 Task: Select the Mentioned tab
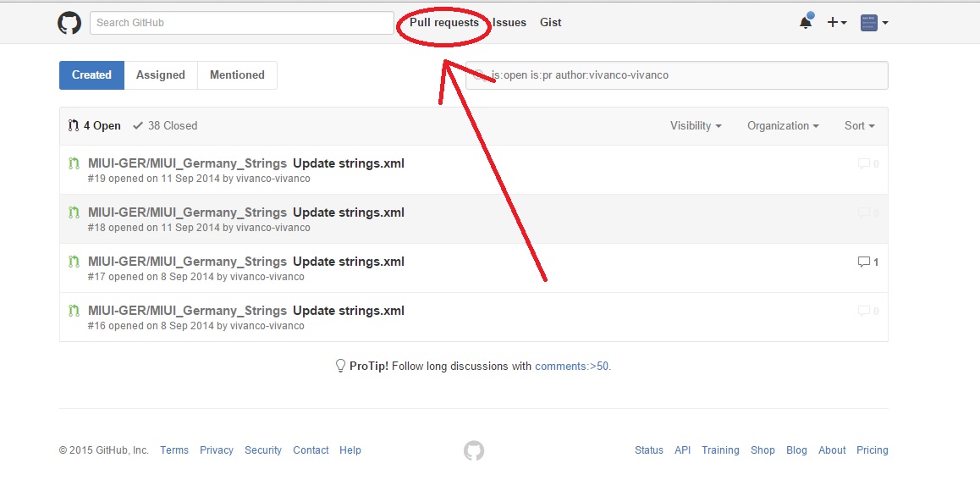coord(238,75)
